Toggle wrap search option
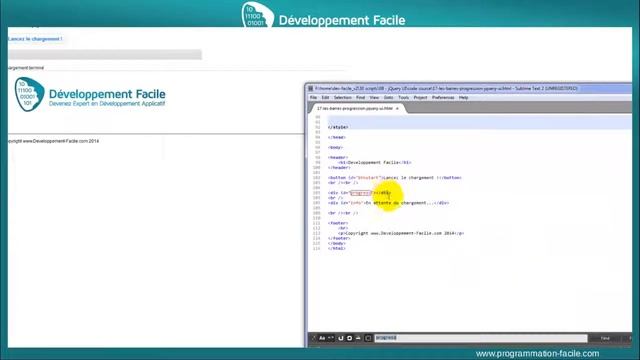 tap(349, 338)
